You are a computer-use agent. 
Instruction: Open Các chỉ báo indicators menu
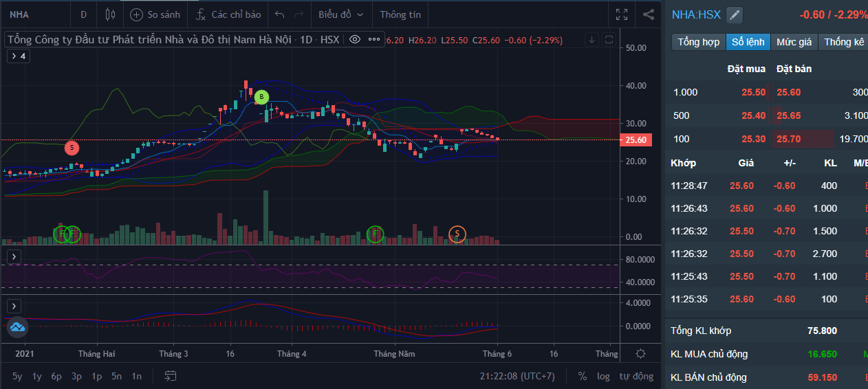click(228, 14)
